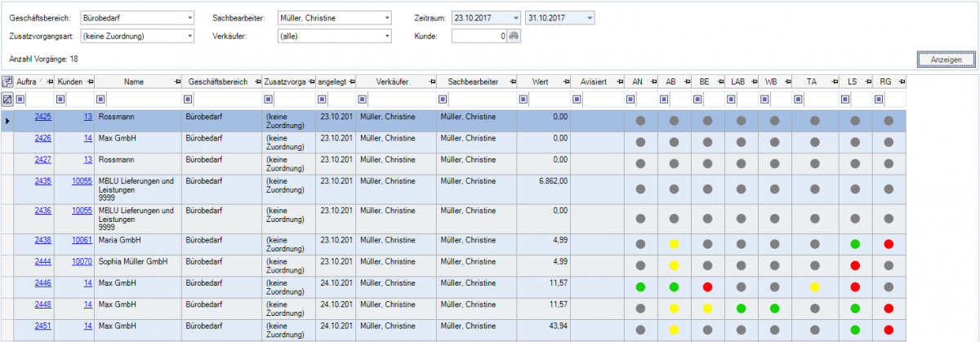
Task: Click the binoculars customer search icon
Action: pos(514,36)
